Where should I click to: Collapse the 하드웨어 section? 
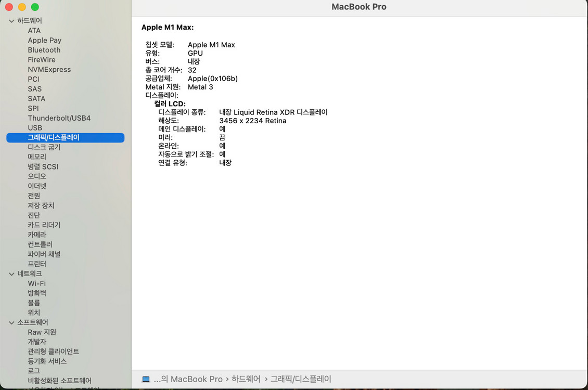click(11, 20)
